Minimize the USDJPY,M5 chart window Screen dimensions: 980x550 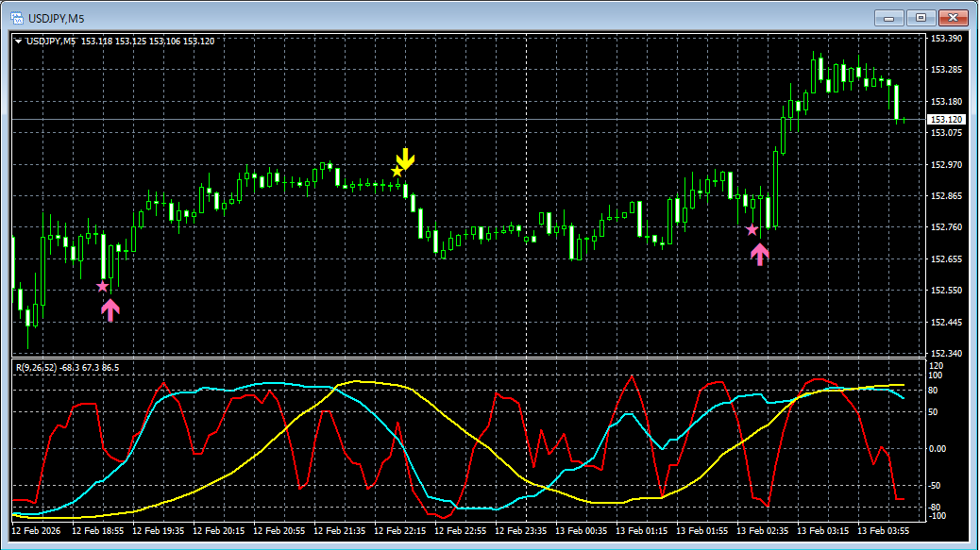(888, 18)
